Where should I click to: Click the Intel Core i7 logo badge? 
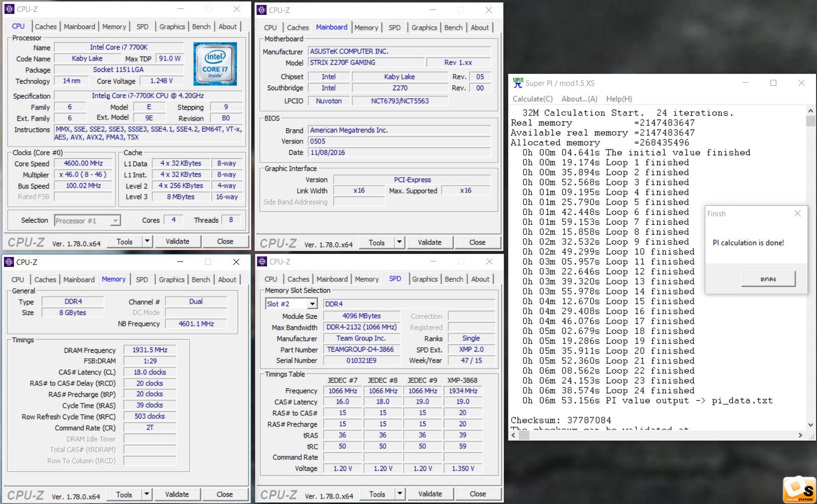point(215,63)
